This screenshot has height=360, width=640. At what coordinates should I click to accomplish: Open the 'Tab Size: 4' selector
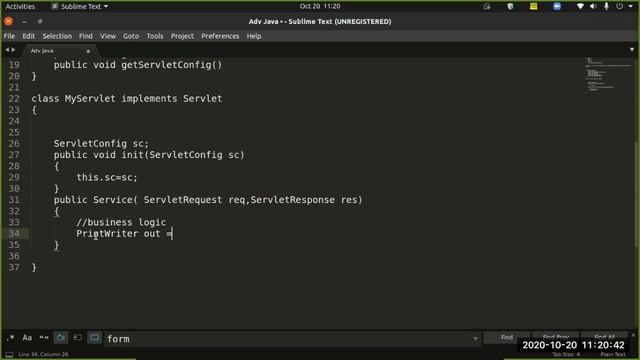click(567, 355)
